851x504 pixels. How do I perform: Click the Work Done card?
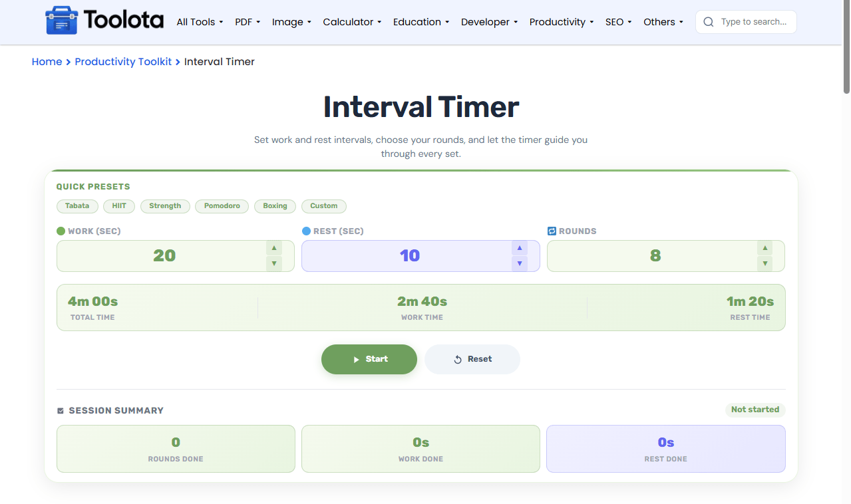point(421,449)
